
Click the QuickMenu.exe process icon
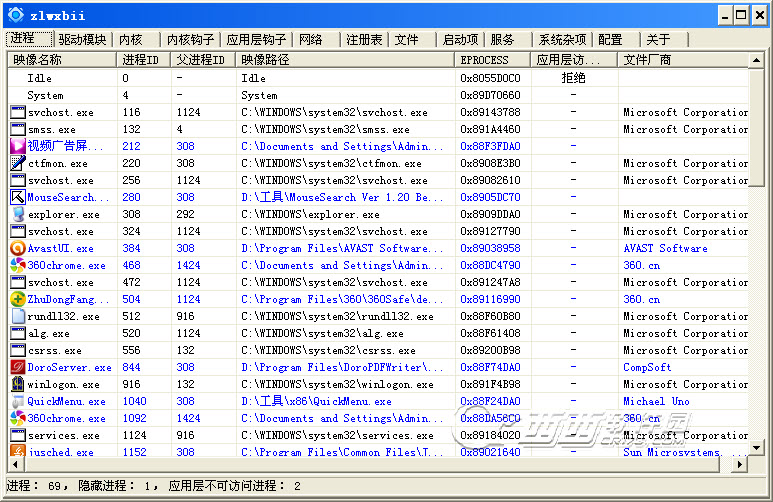[18, 401]
